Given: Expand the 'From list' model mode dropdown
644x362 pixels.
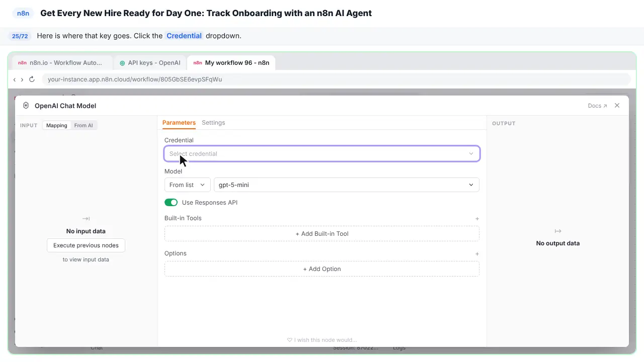Looking at the screenshot, I should pyautogui.click(x=188, y=185).
